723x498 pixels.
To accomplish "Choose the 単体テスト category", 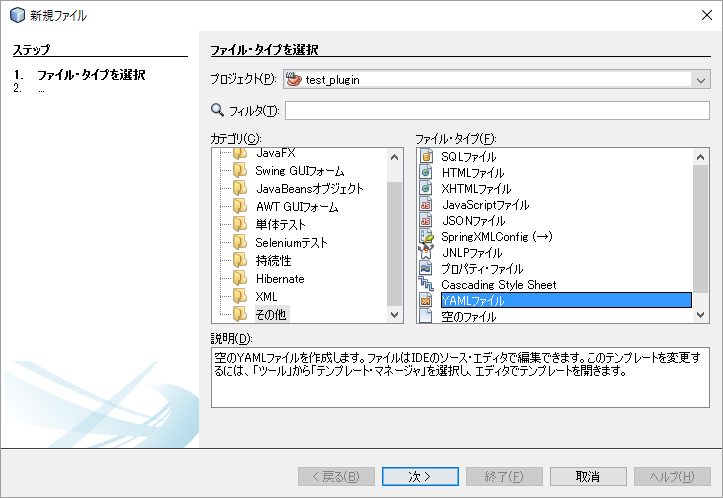I will [280, 225].
